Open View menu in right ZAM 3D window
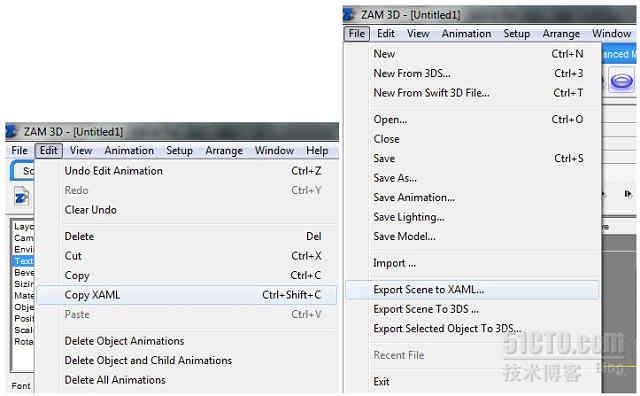Image resolution: width=640 pixels, height=396 pixels. pos(418,33)
